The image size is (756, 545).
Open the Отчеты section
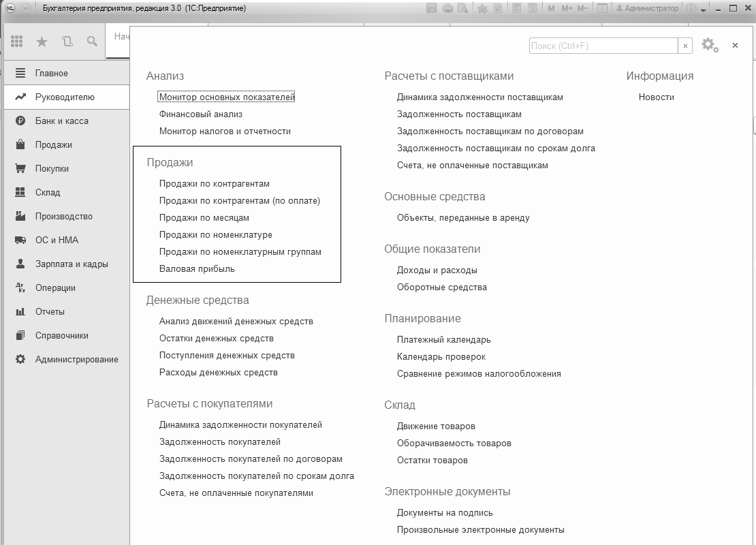(x=67, y=311)
